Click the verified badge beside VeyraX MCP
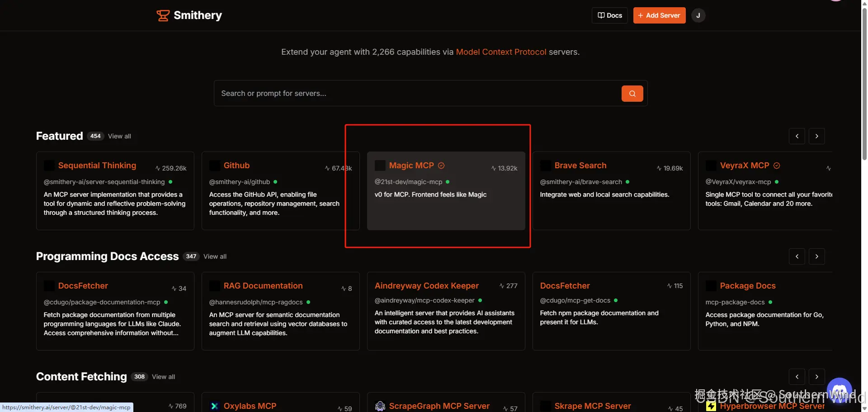 (x=777, y=166)
